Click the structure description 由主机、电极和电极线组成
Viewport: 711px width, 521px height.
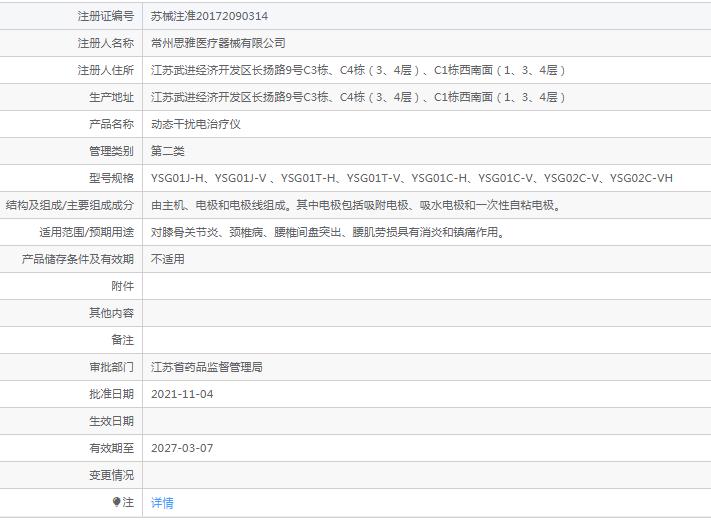click(x=356, y=205)
